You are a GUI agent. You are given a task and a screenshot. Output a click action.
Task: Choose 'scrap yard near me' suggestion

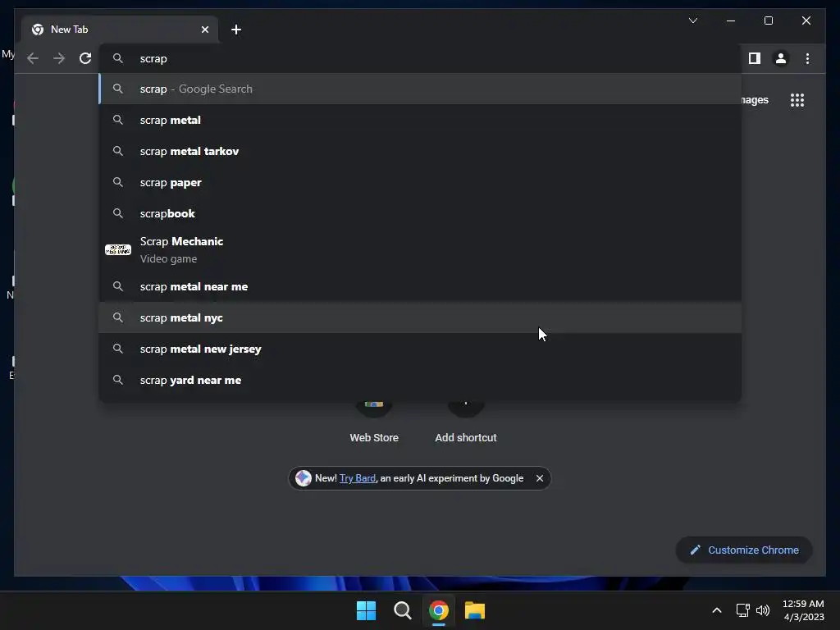pos(421,380)
